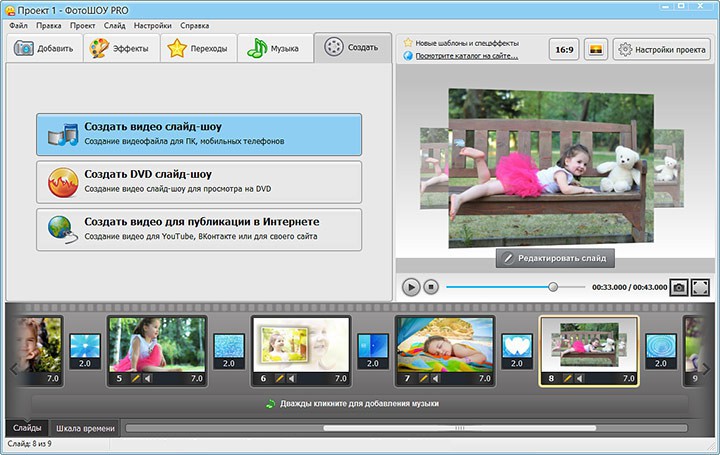Select the Создать tab

[352, 47]
